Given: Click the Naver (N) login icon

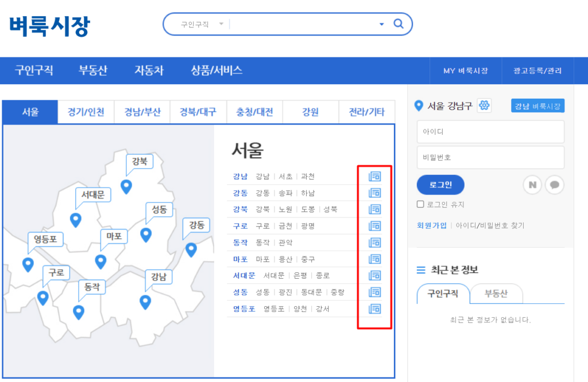Looking at the screenshot, I should (x=532, y=185).
